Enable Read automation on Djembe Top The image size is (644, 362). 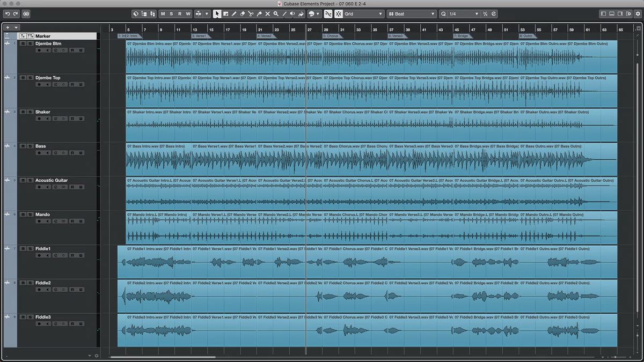(x=72, y=84)
